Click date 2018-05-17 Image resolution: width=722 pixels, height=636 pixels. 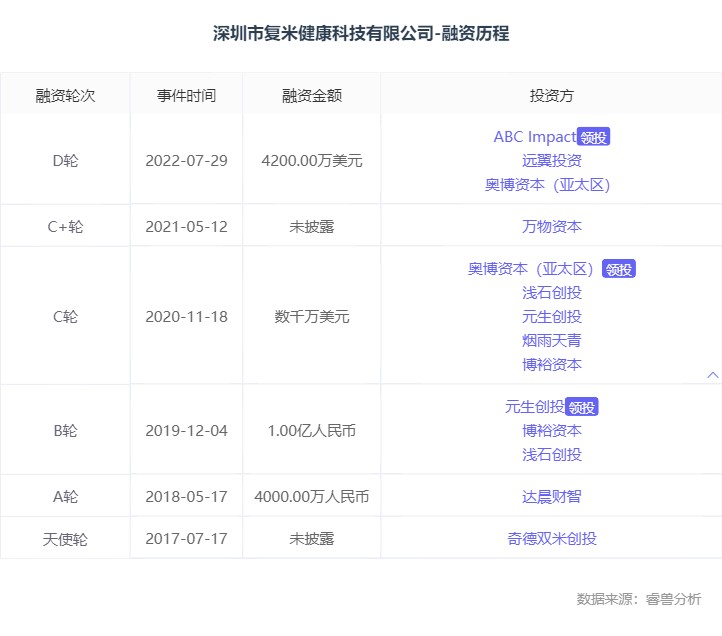pos(186,496)
